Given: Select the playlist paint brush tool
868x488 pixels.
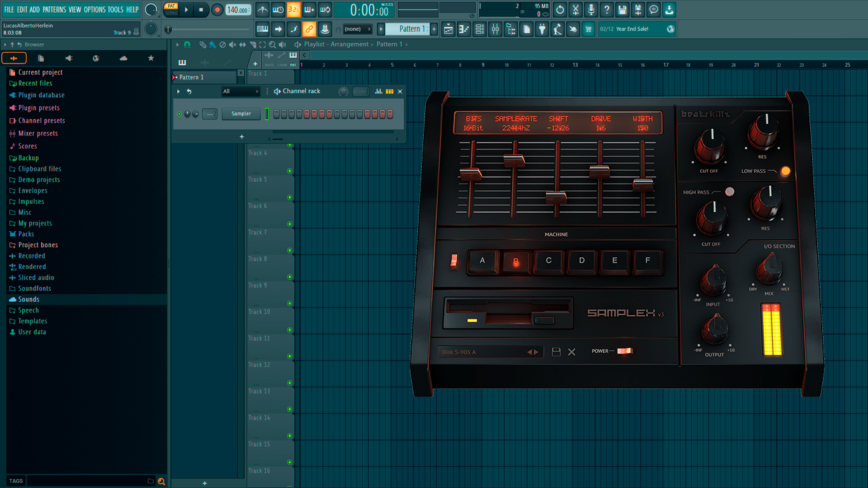Looking at the screenshot, I should coord(212,44).
